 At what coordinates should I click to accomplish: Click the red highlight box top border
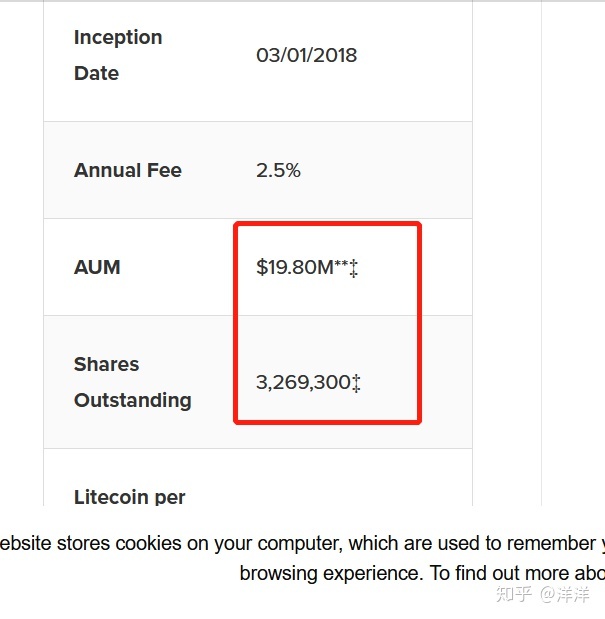(x=328, y=224)
